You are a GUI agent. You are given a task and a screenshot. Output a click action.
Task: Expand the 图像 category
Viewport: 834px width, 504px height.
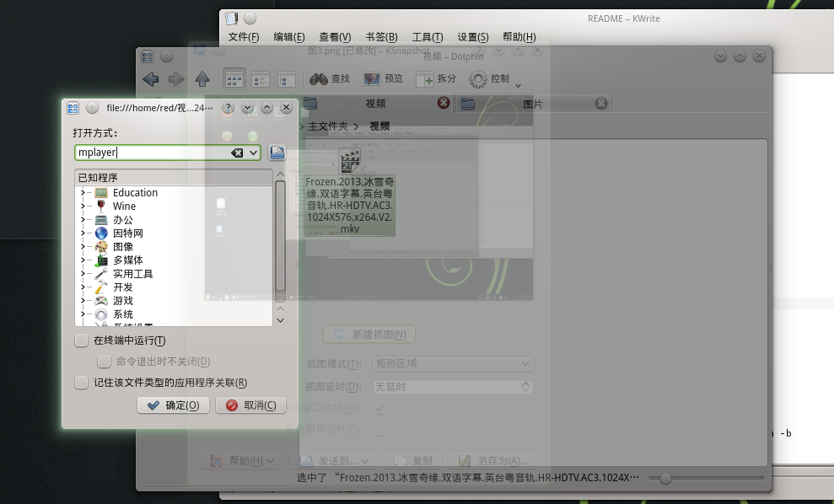tap(83, 247)
